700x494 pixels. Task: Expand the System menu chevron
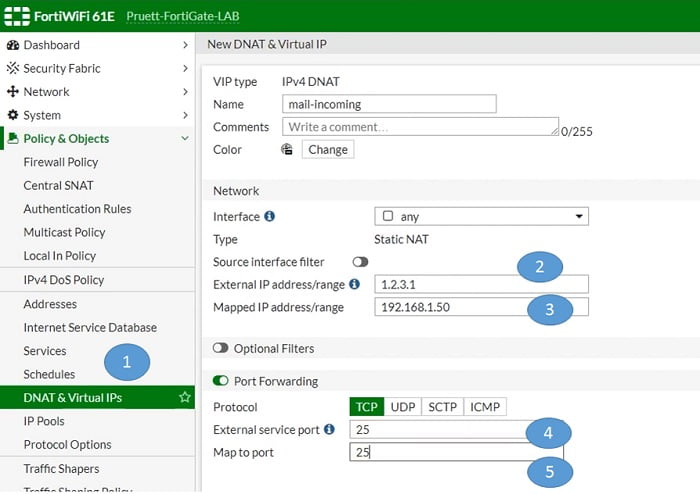pyautogui.click(x=185, y=115)
